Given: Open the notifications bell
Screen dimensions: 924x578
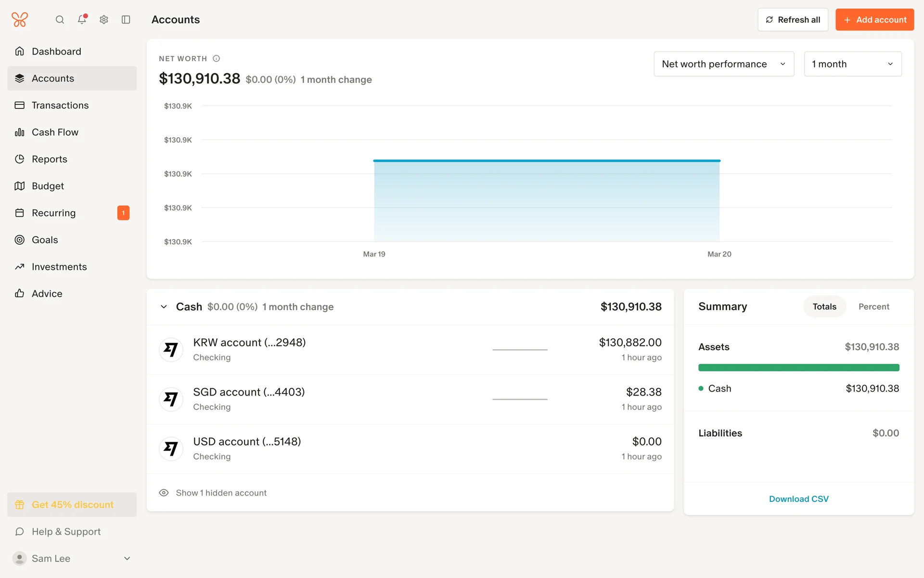Looking at the screenshot, I should click(x=82, y=20).
